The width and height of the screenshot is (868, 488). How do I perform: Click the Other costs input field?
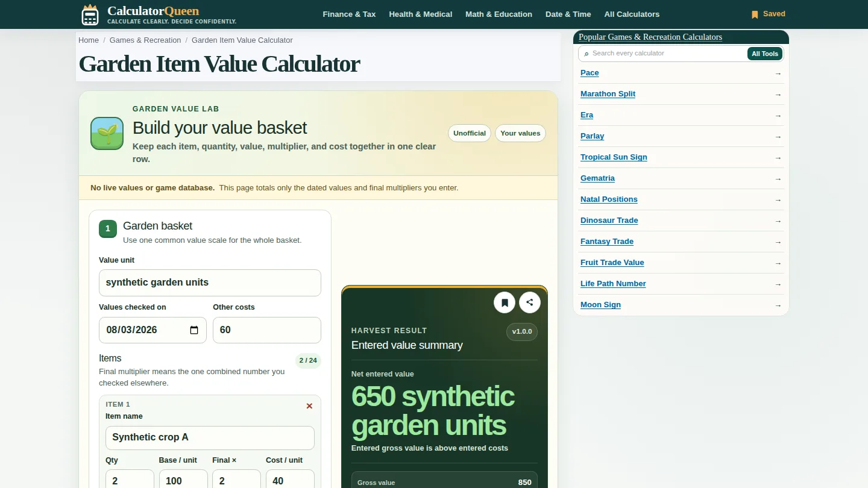(267, 330)
